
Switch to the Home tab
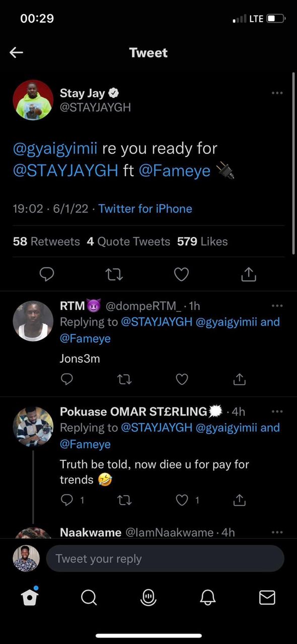[29, 597]
